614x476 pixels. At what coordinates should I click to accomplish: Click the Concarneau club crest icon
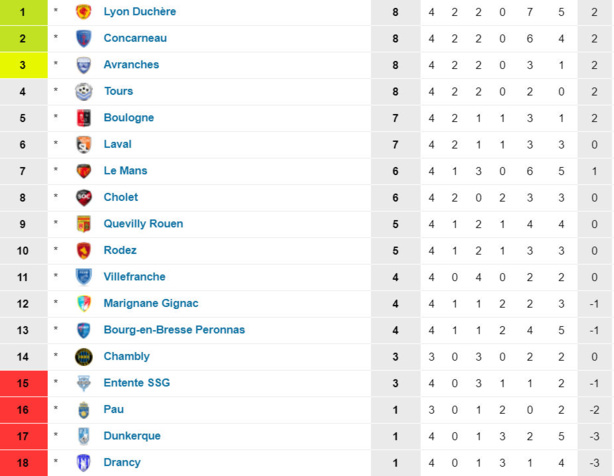(x=84, y=38)
